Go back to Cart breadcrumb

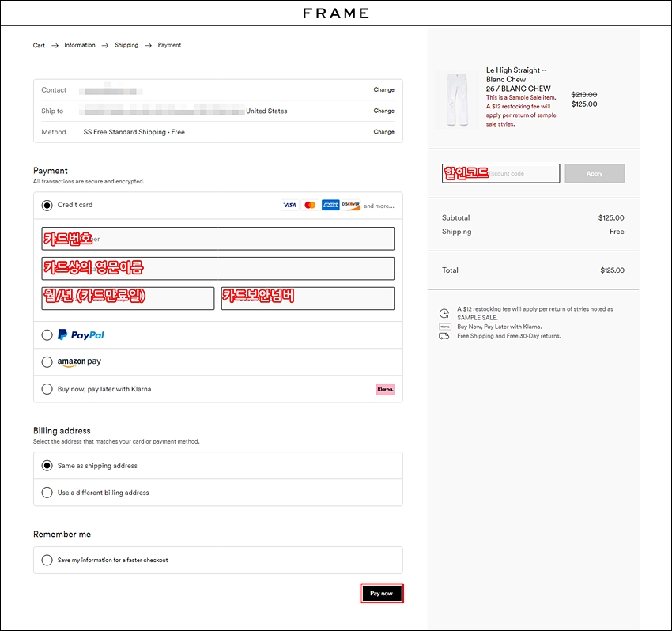(x=39, y=45)
